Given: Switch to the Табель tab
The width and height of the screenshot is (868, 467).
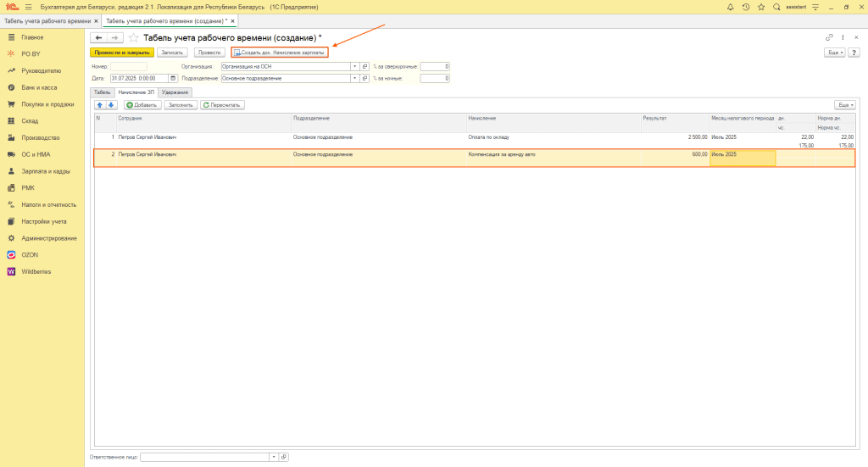Looking at the screenshot, I should pyautogui.click(x=102, y=92).
